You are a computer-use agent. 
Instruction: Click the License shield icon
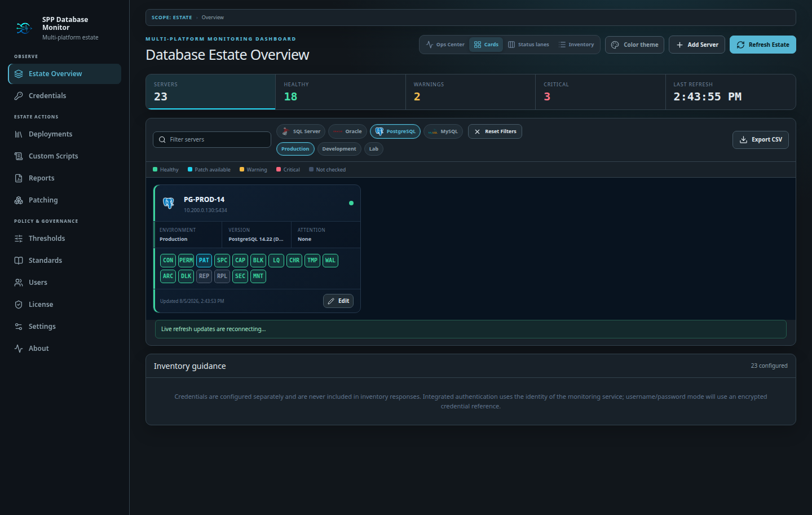point(19,305)
